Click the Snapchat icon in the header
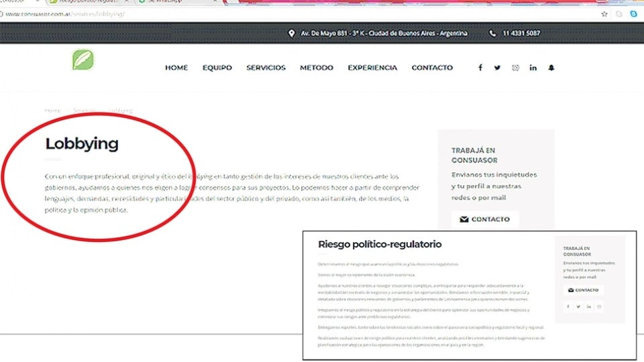 coord(551,68)
